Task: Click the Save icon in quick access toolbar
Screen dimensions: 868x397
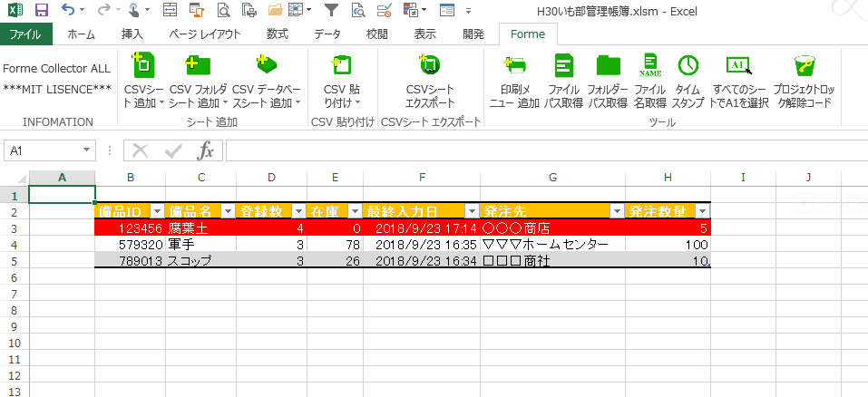Action: [x=41, y=11]
